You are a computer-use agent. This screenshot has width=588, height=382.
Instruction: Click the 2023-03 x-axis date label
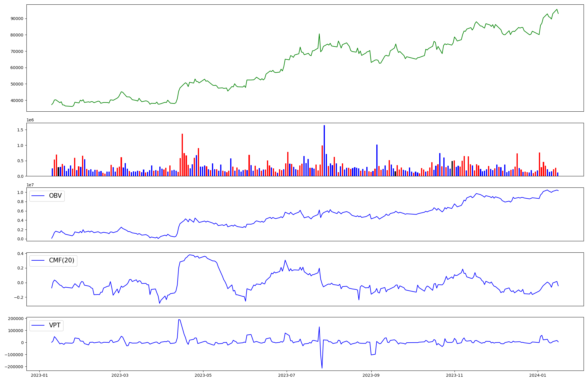point(120,375)
